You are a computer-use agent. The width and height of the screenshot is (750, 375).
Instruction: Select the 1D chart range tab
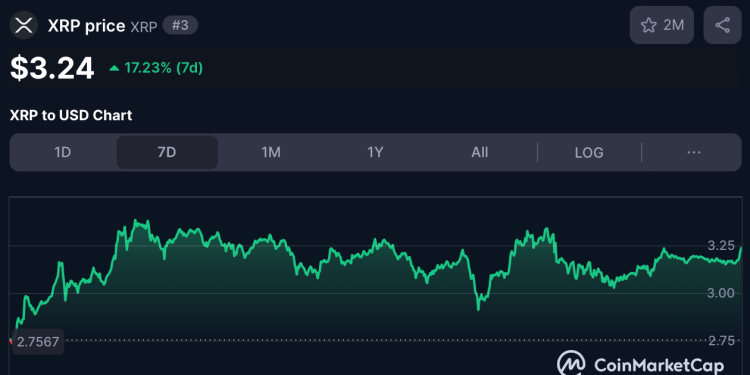click(x=63, y=153)
